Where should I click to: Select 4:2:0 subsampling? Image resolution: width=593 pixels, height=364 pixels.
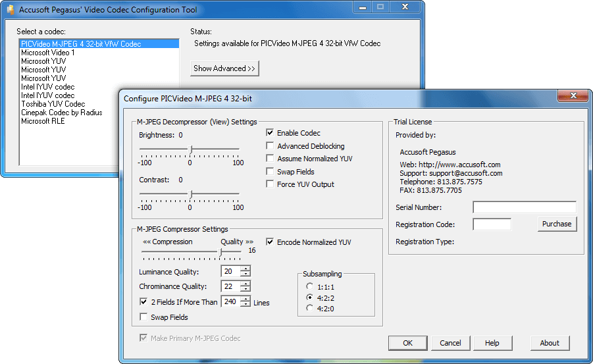click(310, 308)
